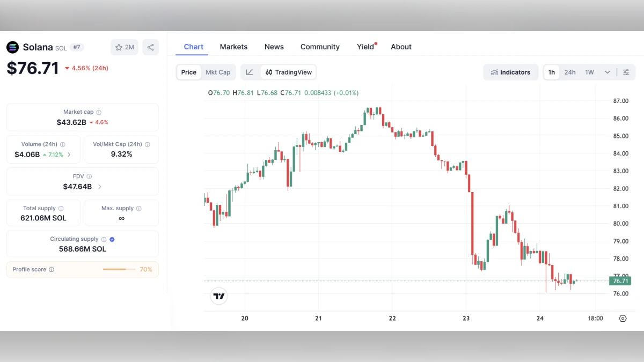Open the share options for Solana
This screenshot has height=362, width=644.
150,47
